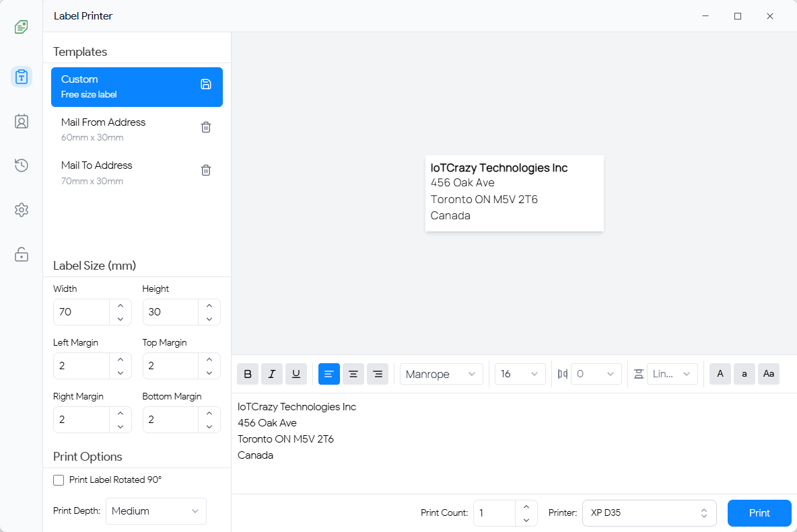Toggle underline text formatting

click(296, 374)
